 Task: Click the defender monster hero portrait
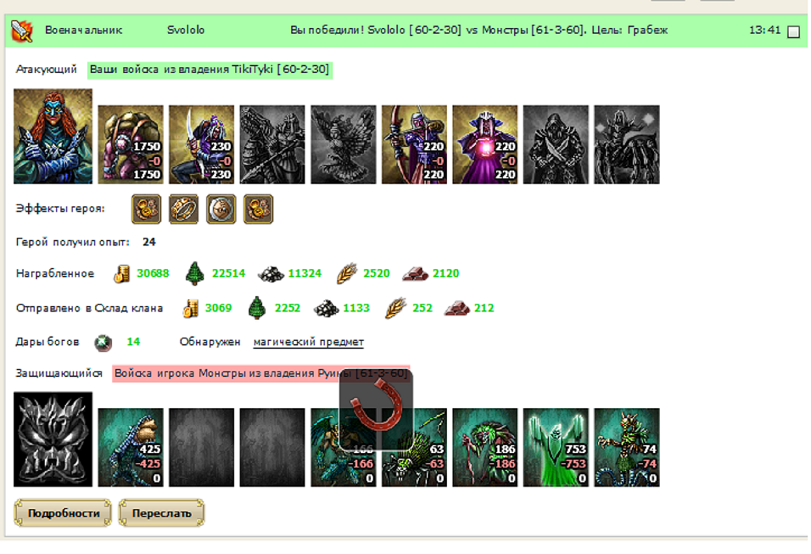point(53,439)
